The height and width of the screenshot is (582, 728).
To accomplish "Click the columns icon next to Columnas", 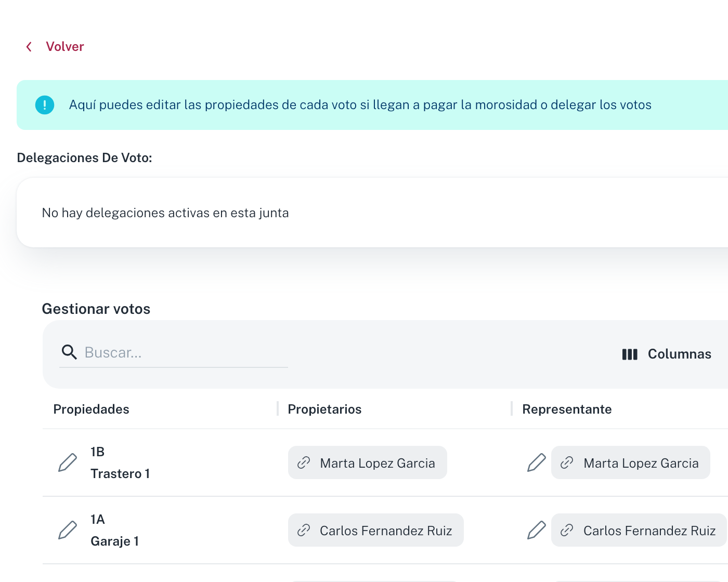I will coord(630,354).
